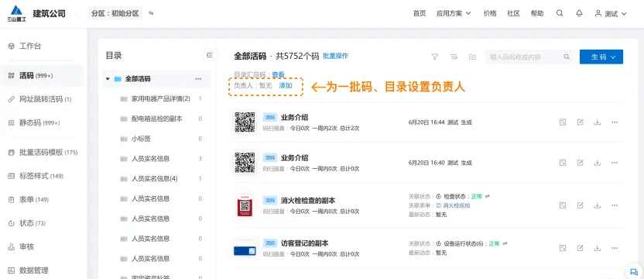Download the 访客登记的副本 code

598,248
